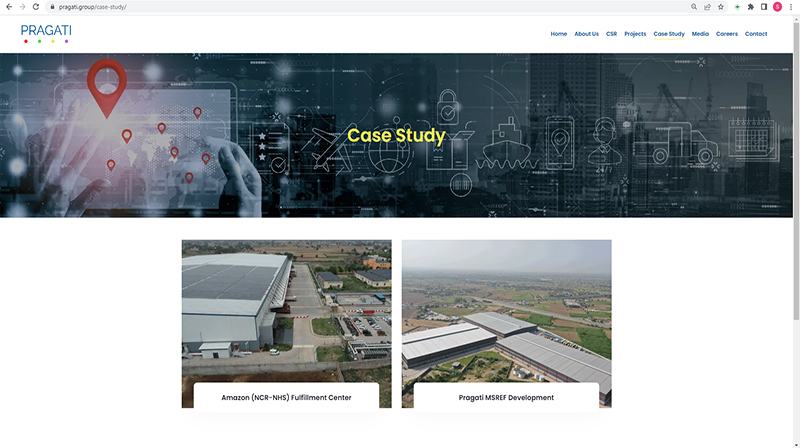The image size is (800, 448).
Task: Click the green extension icon in toolbar
Action: [x=737, y=6]
